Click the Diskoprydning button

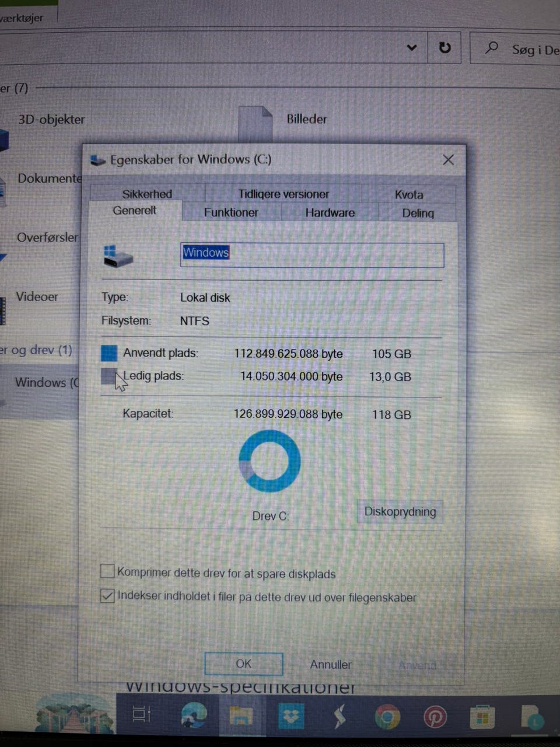tap(400, 512)
